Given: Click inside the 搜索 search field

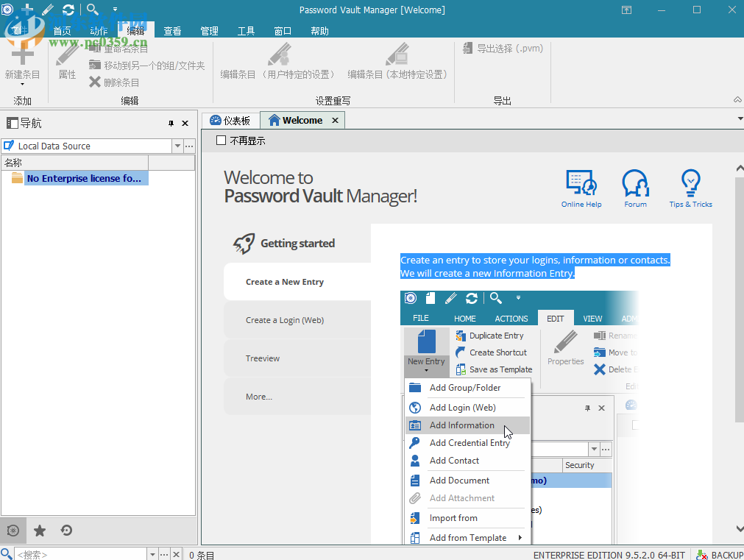Looking at the screenshot, I should point(81,553).
